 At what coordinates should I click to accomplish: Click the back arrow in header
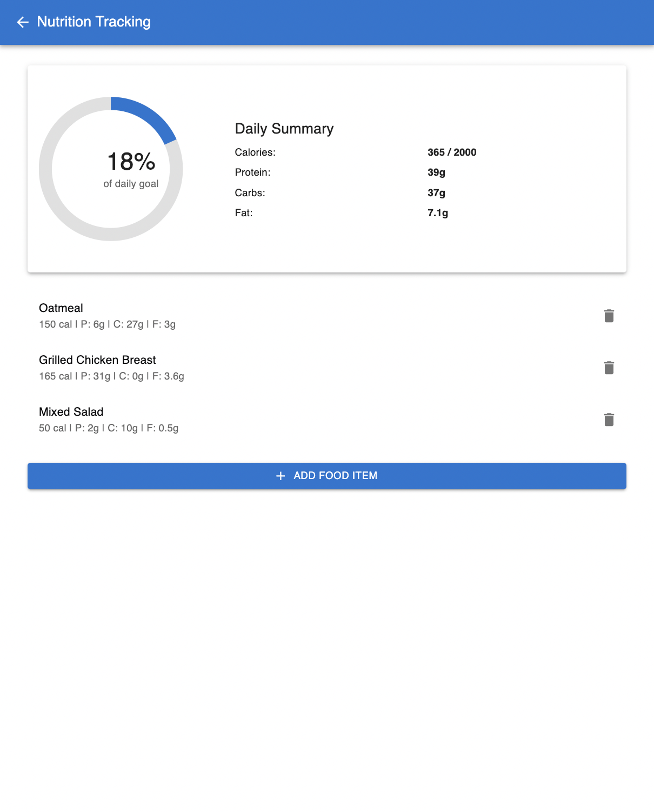(23, 22)
